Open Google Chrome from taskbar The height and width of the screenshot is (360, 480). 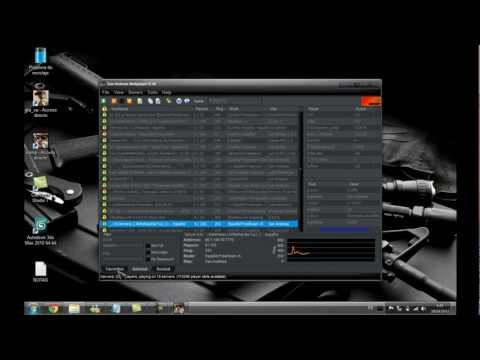[54, 309]
